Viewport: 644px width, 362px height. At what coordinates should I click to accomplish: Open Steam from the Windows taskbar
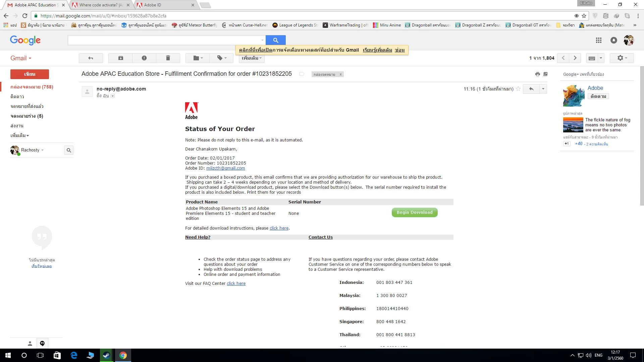coord(106,355)
